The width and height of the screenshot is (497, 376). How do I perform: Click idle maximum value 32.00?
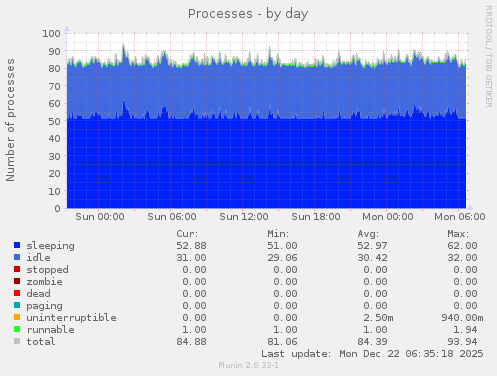[x=462, y=258]
